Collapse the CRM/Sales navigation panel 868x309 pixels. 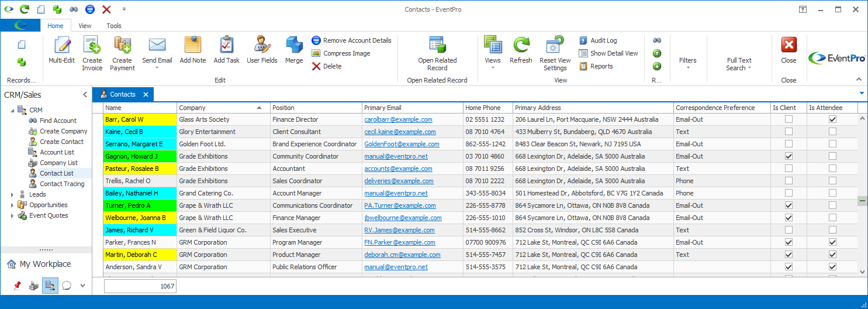coord(84,94)
